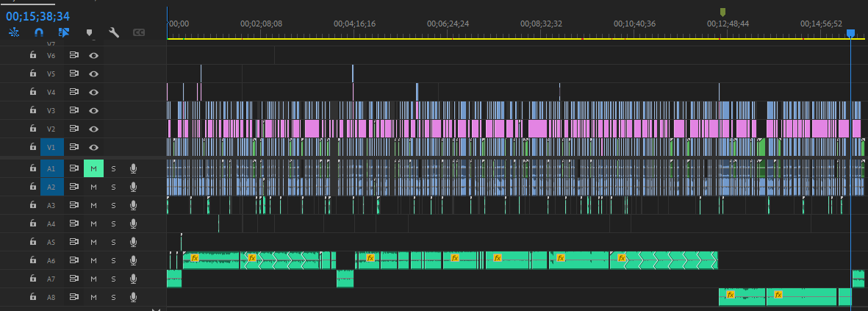
Task: Toggle sync lock for V5
Action: pyautogui.click(x=73, y=74)
